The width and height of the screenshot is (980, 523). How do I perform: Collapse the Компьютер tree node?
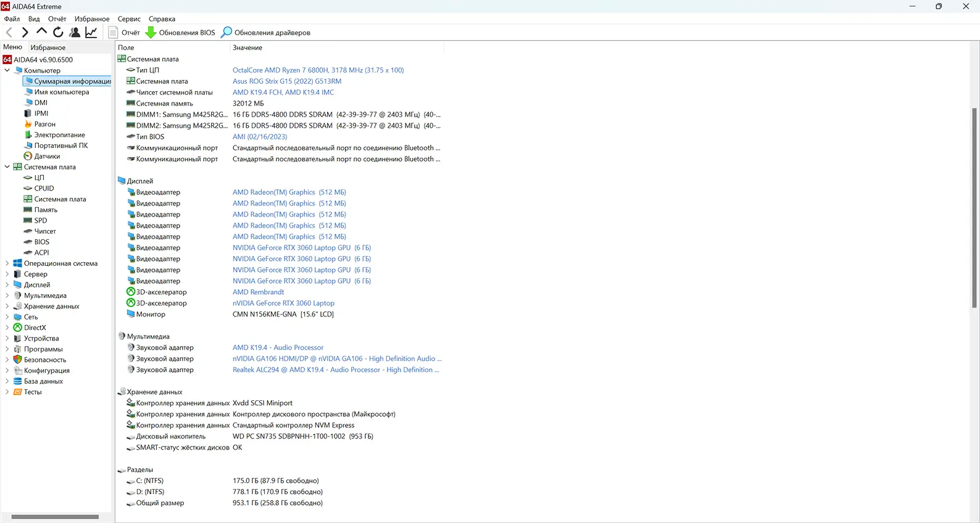click(7, 70)
